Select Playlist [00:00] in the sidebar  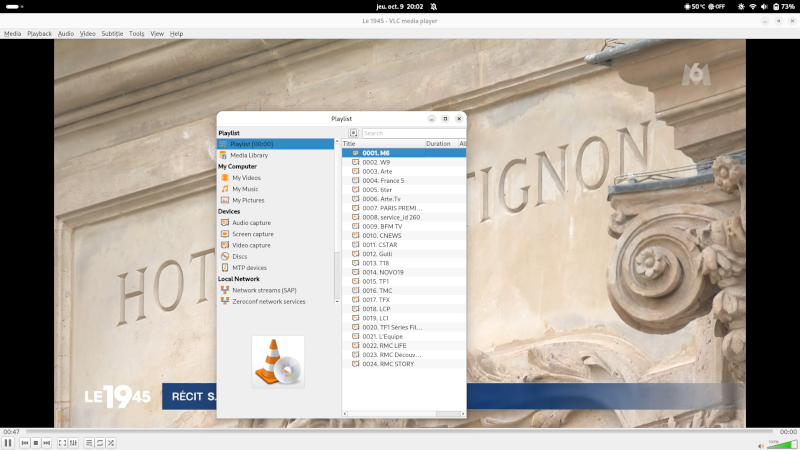pyautogui.click(x=276, y=144)
